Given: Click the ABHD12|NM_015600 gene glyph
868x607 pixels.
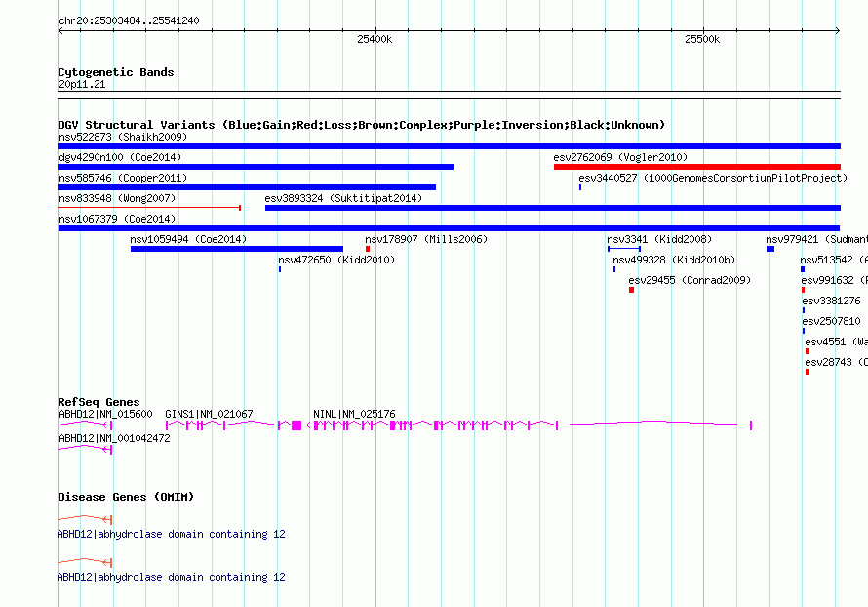Looking at the screenshot, I should pos(85,425).
